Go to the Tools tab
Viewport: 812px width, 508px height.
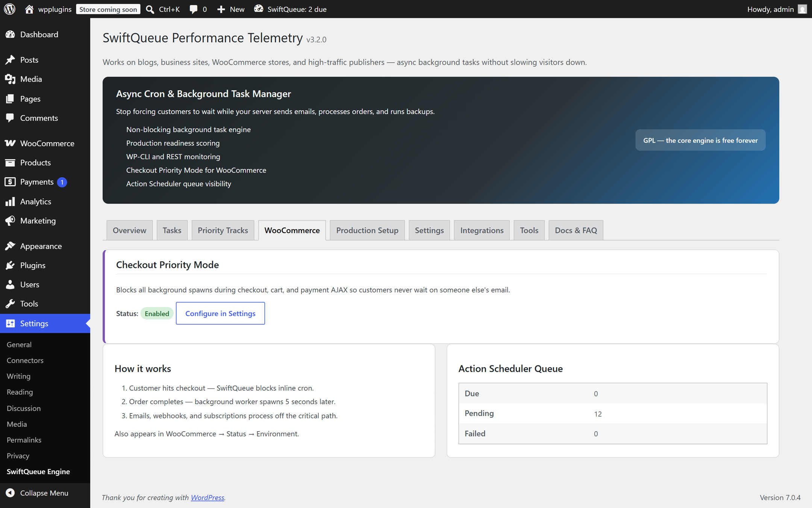pos(529,230)
